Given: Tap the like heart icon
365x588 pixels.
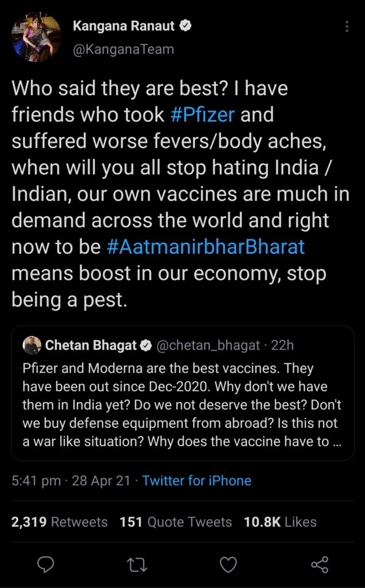Looking at the screenshot, I should point(228,565).
